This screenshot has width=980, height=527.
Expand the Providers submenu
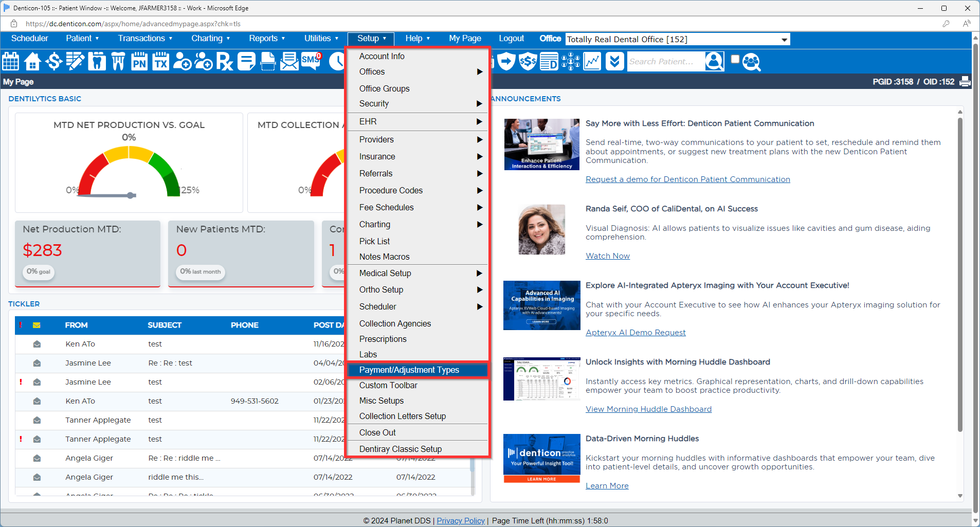click(418, 139)
